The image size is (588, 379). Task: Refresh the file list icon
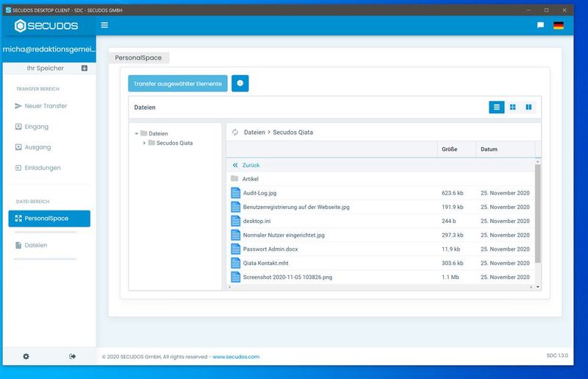click(x=235, y=132)
